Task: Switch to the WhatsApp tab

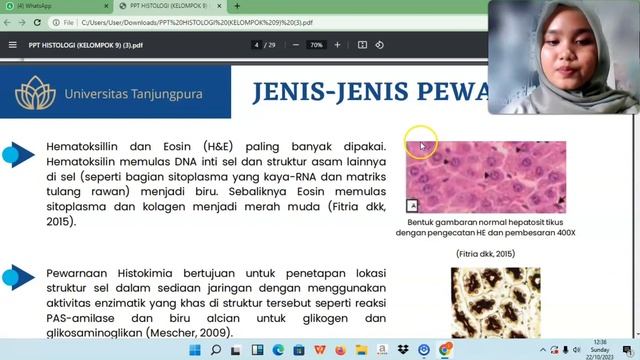Action: pyautogui.click(x=56, y=6)
